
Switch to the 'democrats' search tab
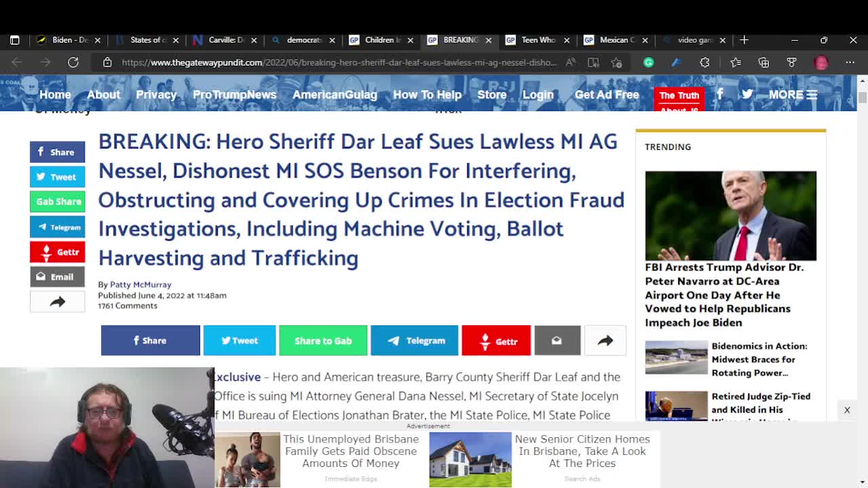click(x=304, y=40)
